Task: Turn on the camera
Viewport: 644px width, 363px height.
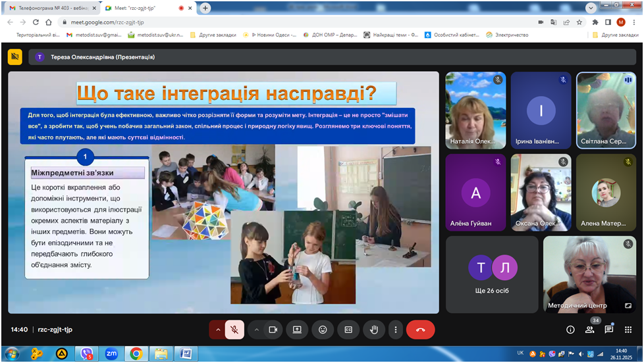Action: 273,329
